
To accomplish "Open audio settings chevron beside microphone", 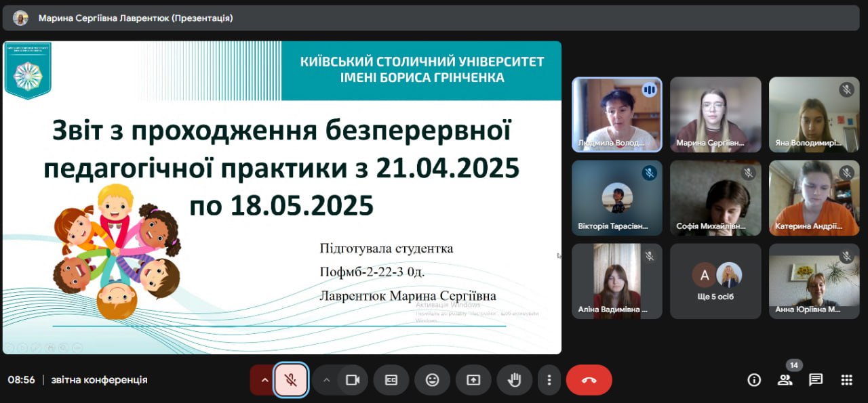I will click(264, 380).
